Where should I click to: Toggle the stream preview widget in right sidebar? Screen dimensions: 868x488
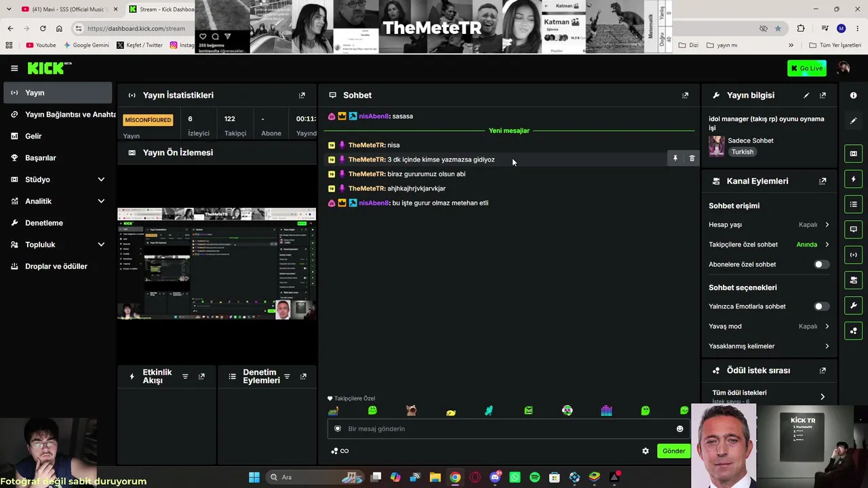[853, 154]
